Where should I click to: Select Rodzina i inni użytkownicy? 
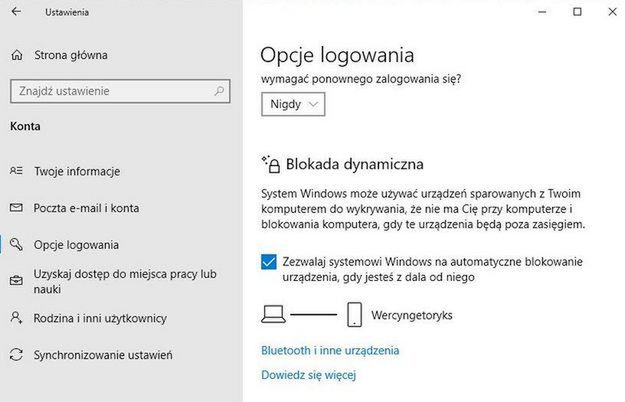(100, 318)
